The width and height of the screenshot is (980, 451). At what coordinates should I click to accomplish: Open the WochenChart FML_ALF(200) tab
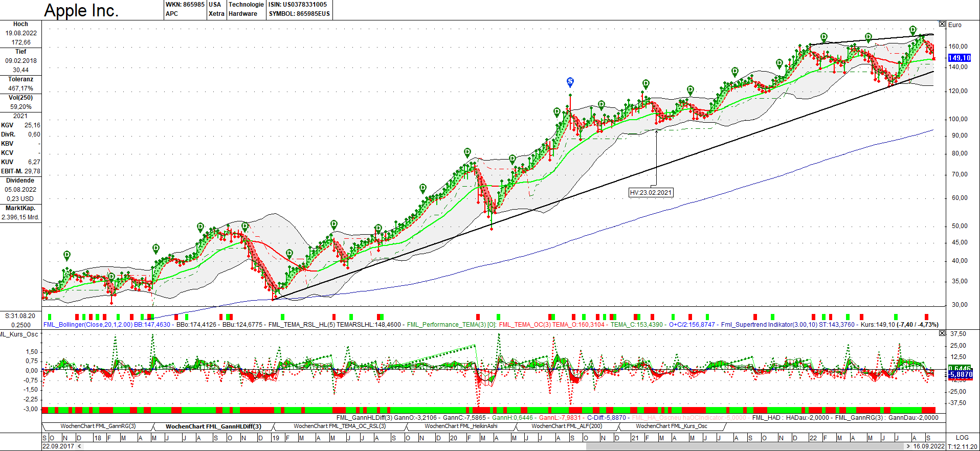567,426
